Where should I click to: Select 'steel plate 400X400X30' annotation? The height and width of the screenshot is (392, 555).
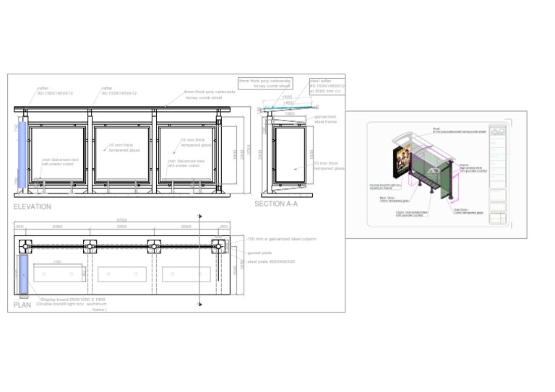271,262
